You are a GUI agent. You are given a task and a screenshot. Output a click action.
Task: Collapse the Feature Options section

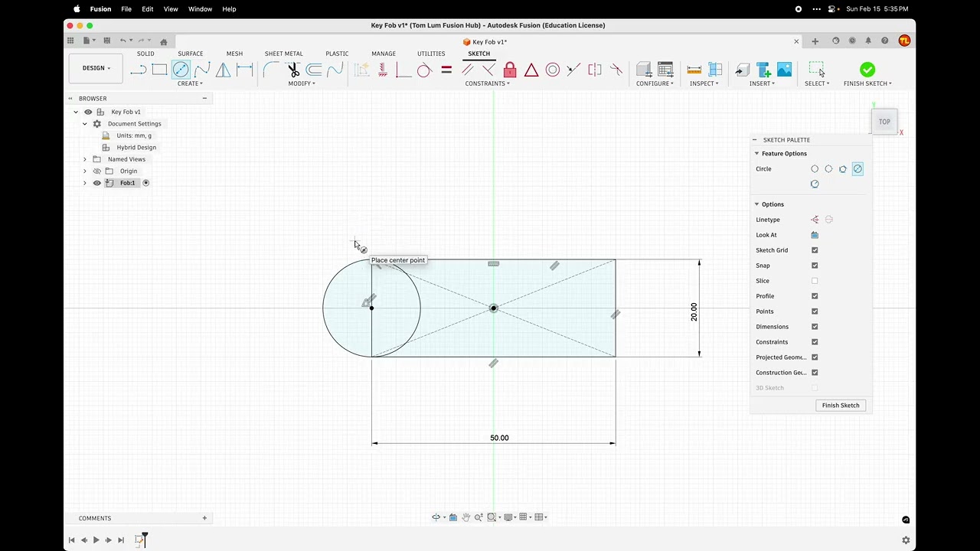point(756,154)
